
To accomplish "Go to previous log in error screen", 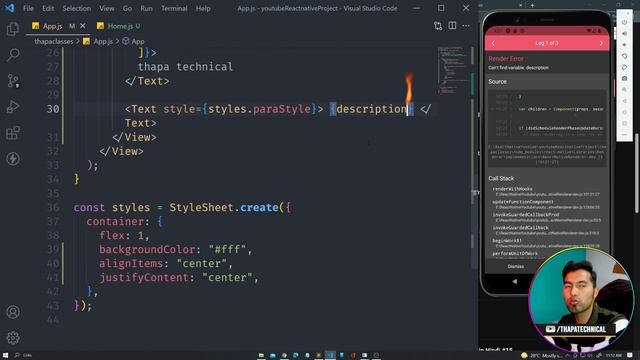I will tap(493, 43).
